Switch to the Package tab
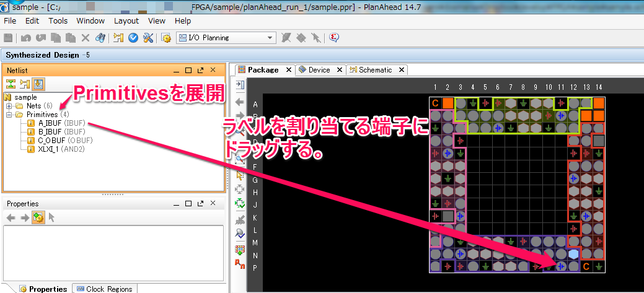Image resolution: width=644 pixels, height=293 pixels. pos(262,70)
